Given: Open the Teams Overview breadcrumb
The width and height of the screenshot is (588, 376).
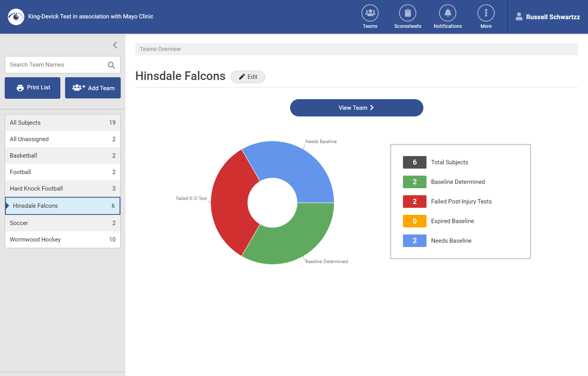Looking at the screenshot, I should tap(160, 49).
